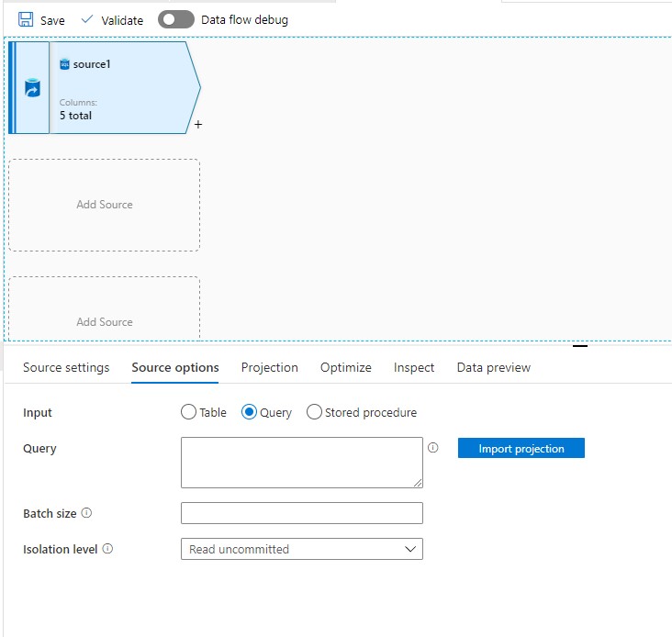Select the Table input radio button
This screenshot has width=672, height=637.
pos(188,412)
